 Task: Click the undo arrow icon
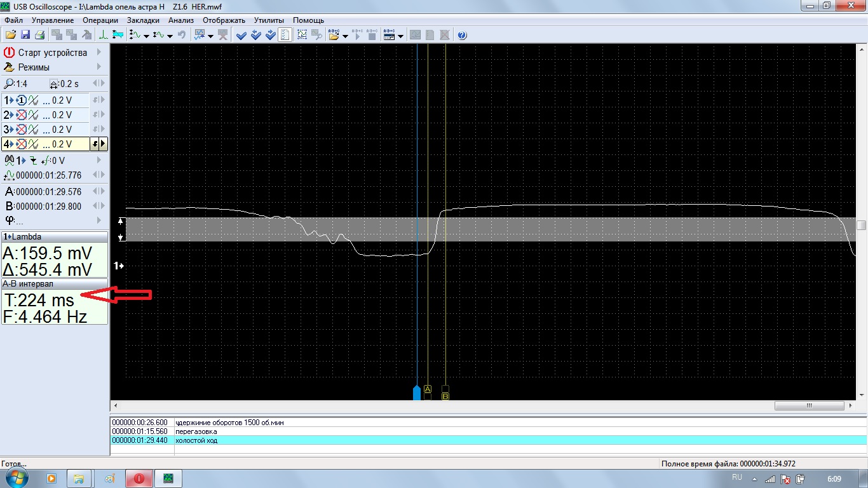coord(182,35)
